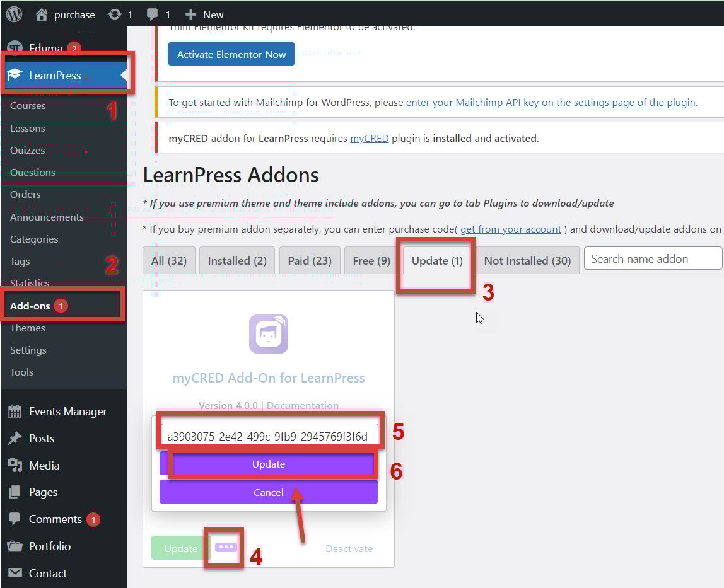This screenshot has height=588, width=724.
Task: Click the myCRED Add-On for LearnPress title
Action: point(269,378)
